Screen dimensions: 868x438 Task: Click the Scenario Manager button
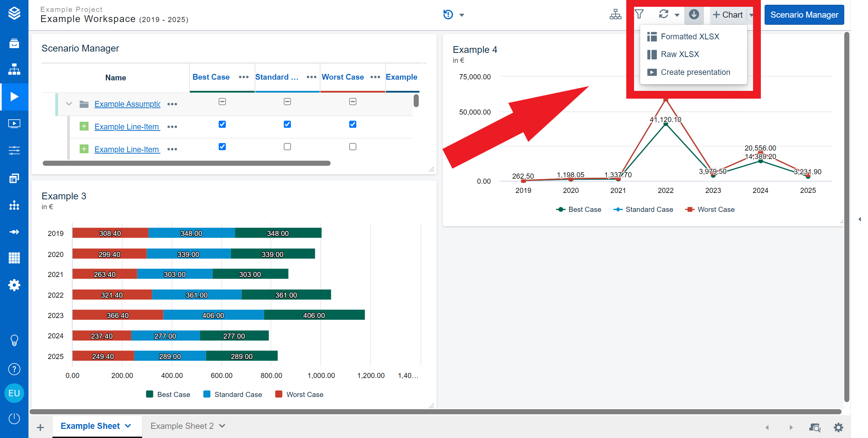click(804, 15)
